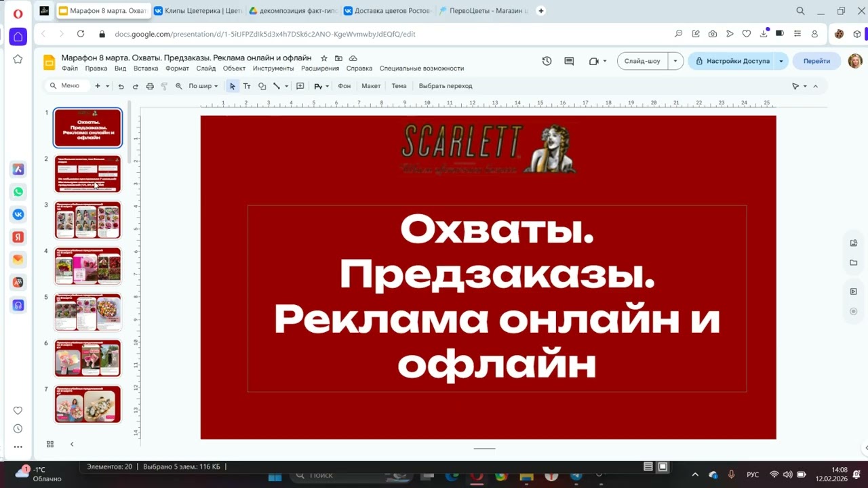Select the zoom tool
Image resolution: width=868 pixels, height=488 pixels.
[179, 86]
